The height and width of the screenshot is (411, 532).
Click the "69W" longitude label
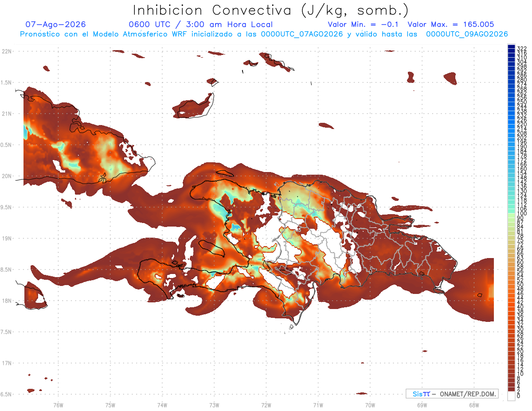coord(422,405)
